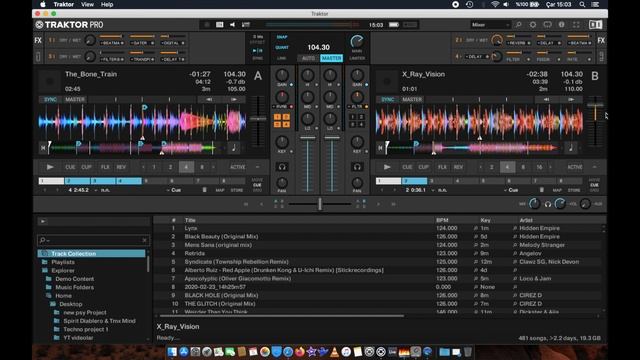Select Playlists in the browser tree
640x360 pixels.
[63, 262]
